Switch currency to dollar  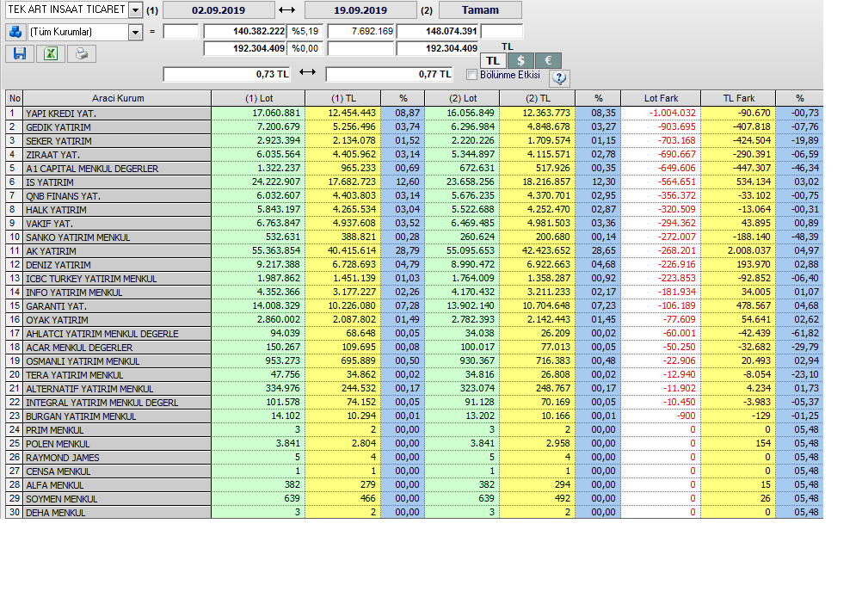(520, 60)
